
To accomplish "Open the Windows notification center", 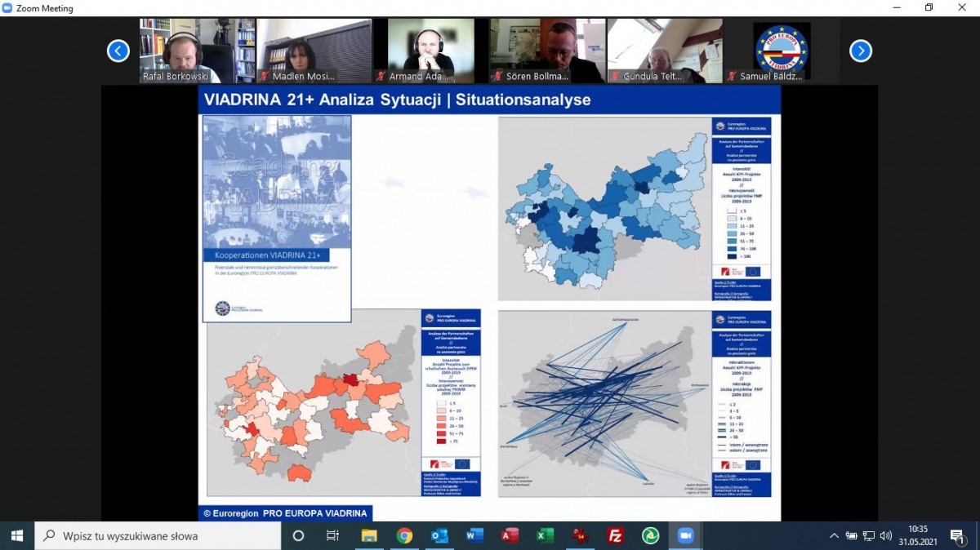I will pyautogui.click(x=958, y=536).
